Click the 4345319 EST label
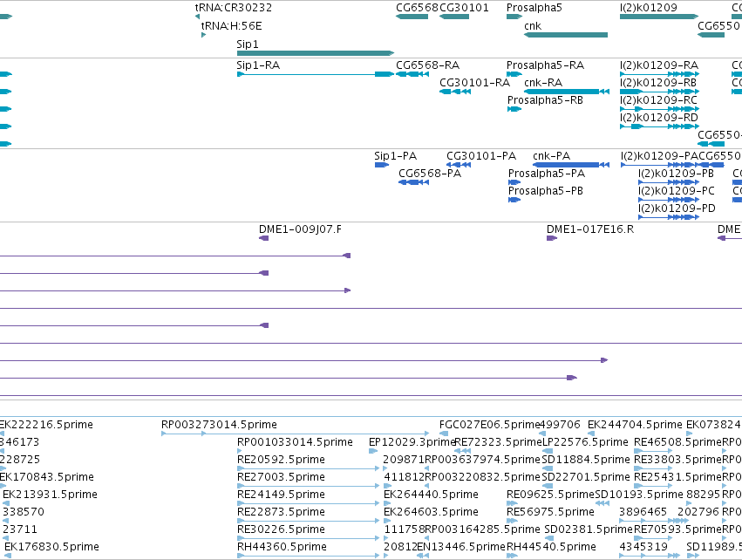 (x=643, y=547)
